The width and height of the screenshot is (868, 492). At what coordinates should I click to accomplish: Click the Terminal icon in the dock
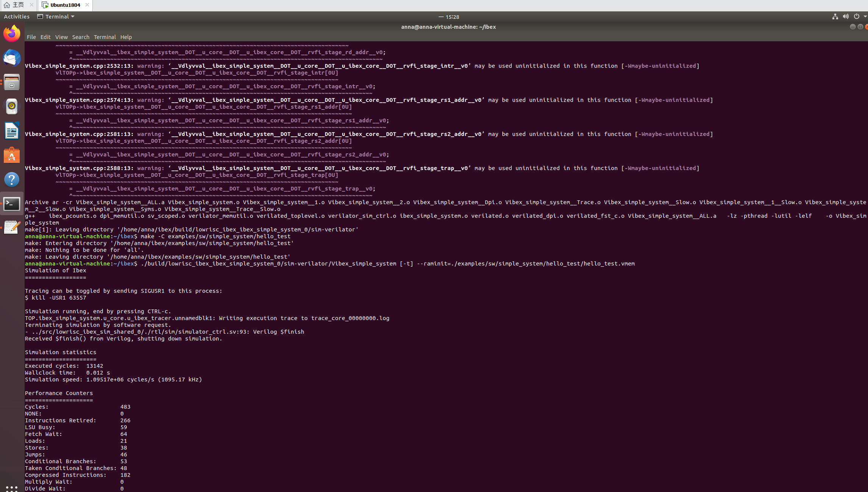pos(12,204)
